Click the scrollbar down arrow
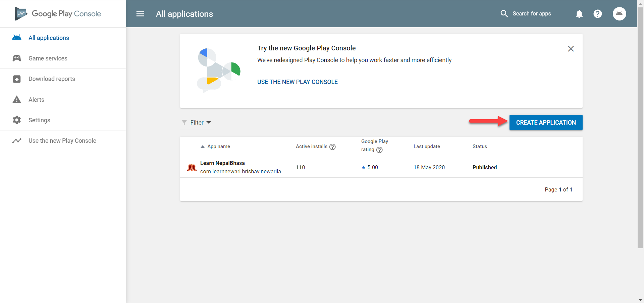This screenshot has width=644, height=303. click(640, 300)
